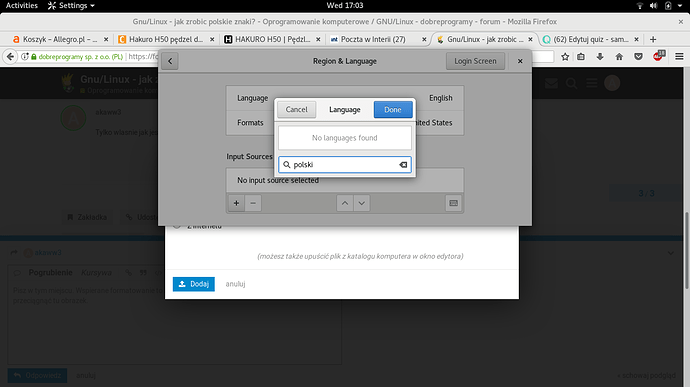The width and height of the screenshot is (690, 387).
Task: Click the Dodaj upload button
Action: [x=194, y=284]
